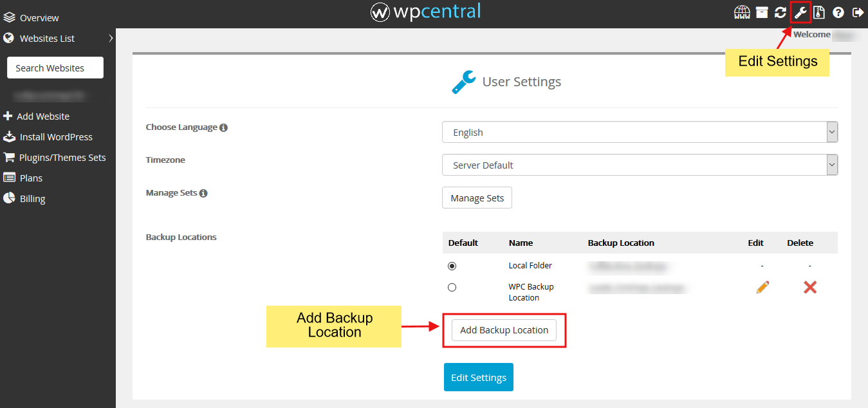The width and height of the screenshot is (868, 408).
Task: Open the Timezone dropdown
Action: click(640, 165)
